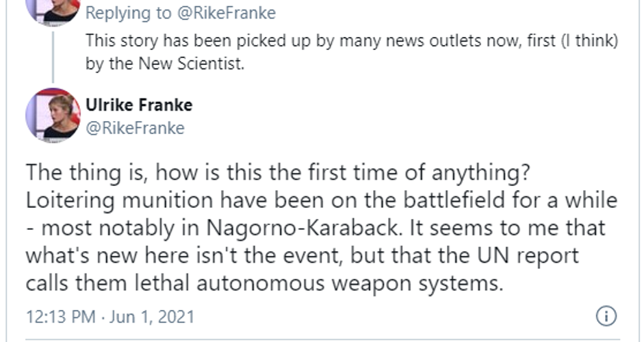Open the @RikeFranke handle under display name
Screen dimensions: 644x342
135,128
